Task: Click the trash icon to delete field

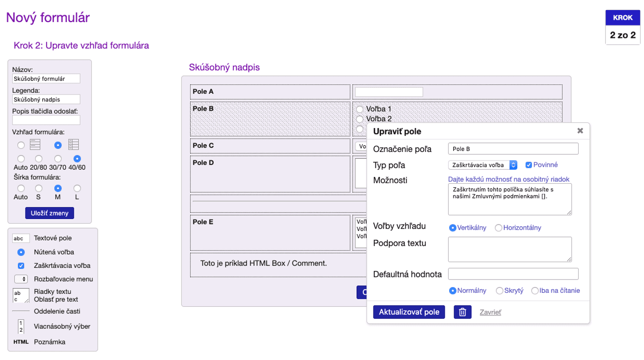Action: click(463, 312)
